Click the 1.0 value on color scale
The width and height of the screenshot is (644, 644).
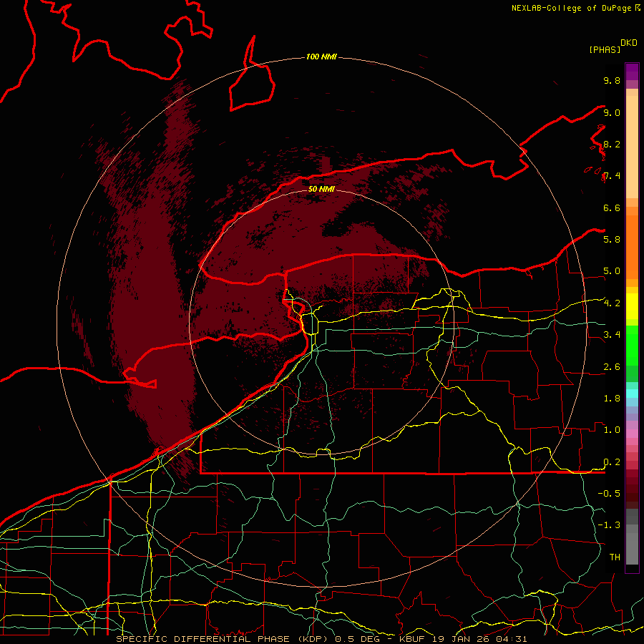612,430
